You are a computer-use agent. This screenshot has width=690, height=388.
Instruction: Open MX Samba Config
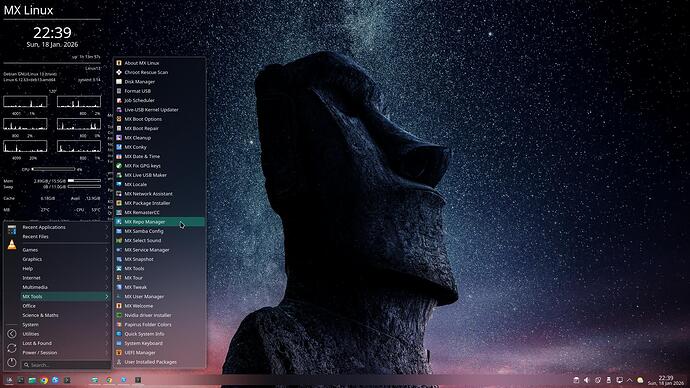(159, 231)
